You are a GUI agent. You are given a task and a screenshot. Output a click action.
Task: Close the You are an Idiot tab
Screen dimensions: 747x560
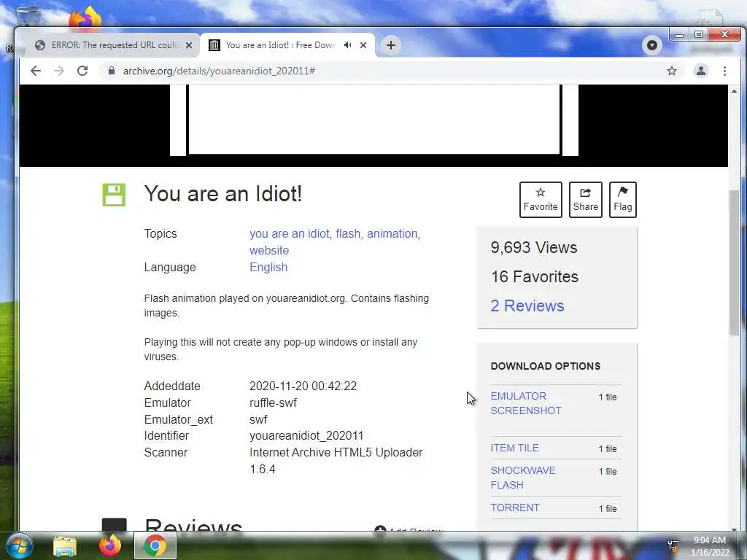click(x=363, y=45)
